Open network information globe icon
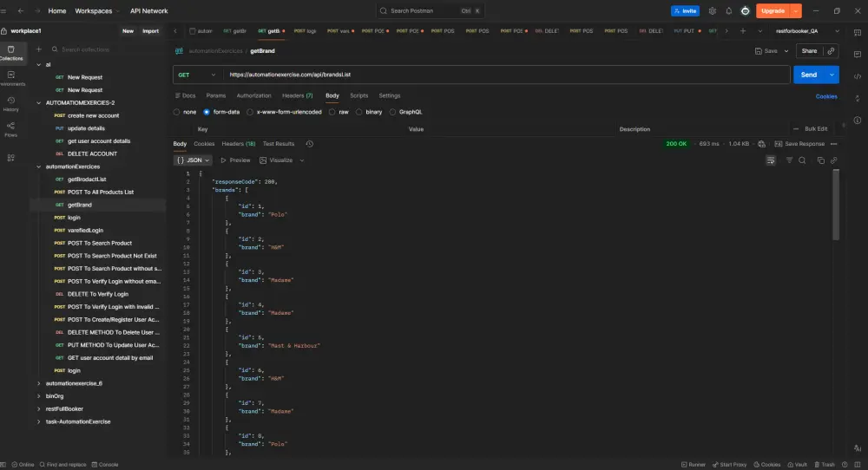The width and height of the screenshot is (868, 470). tap(762, 144)
